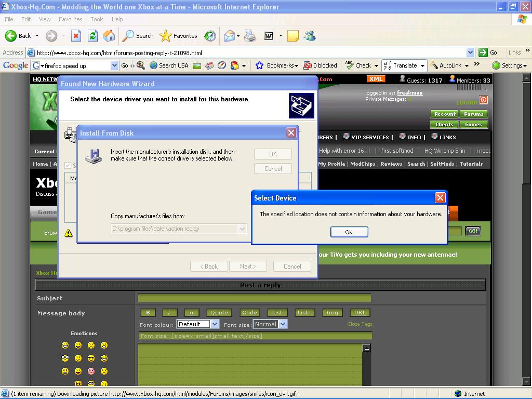Image resolution: width=532 pixels, height=399 pixels.
Task: Open the address bar URL dropdown
Action: tap(470, 52)
